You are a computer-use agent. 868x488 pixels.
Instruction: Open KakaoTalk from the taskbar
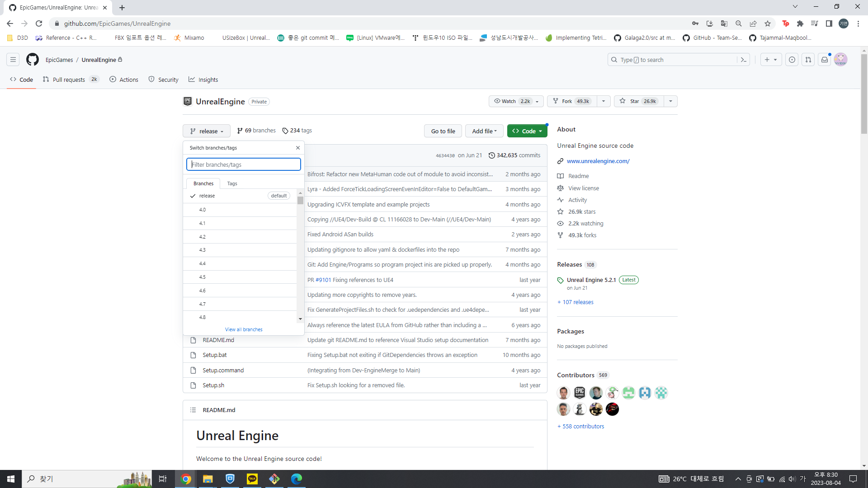coord(252,479)
